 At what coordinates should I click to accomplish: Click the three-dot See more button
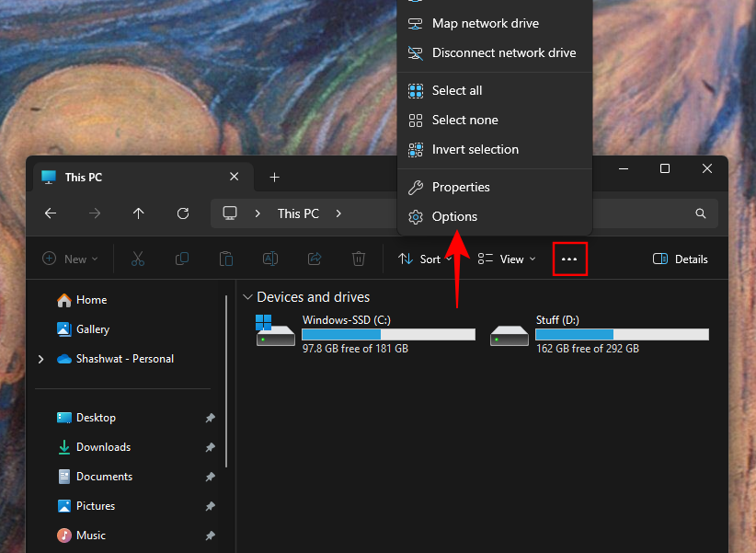569,259
